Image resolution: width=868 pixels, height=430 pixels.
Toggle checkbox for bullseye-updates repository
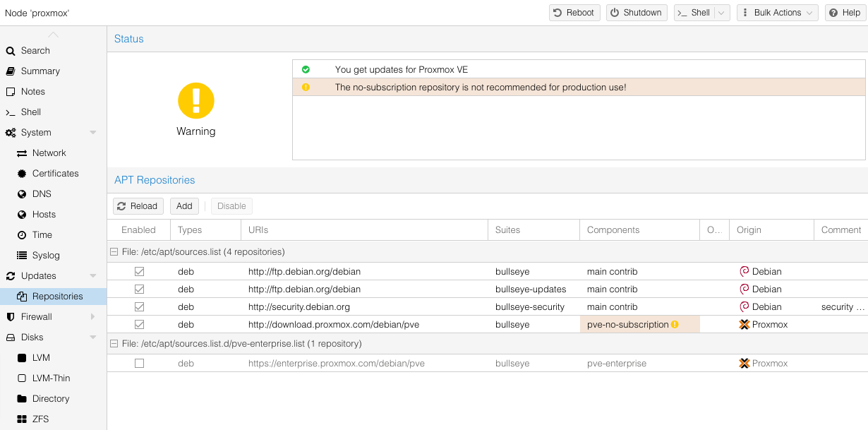click(139, 289)
